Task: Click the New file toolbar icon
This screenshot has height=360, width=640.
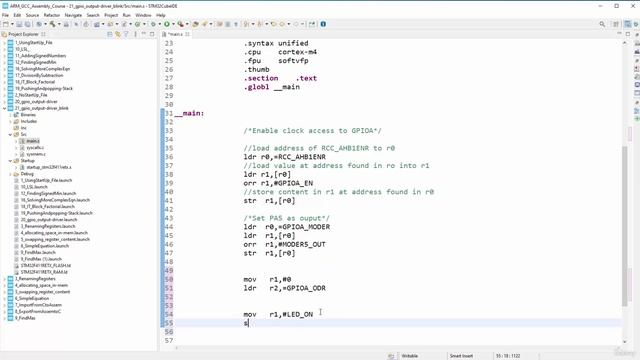Action: 6,24
